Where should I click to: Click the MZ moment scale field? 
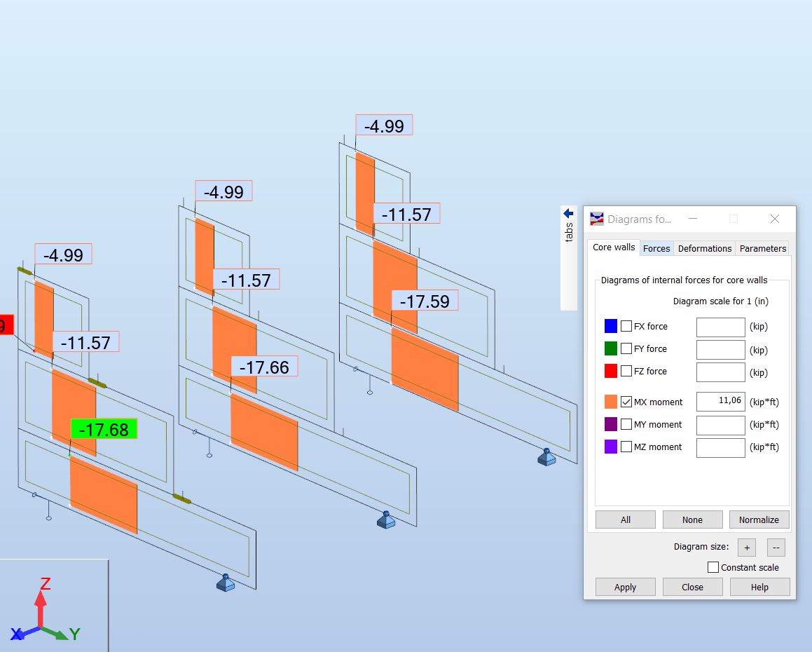tap(720, 448)
